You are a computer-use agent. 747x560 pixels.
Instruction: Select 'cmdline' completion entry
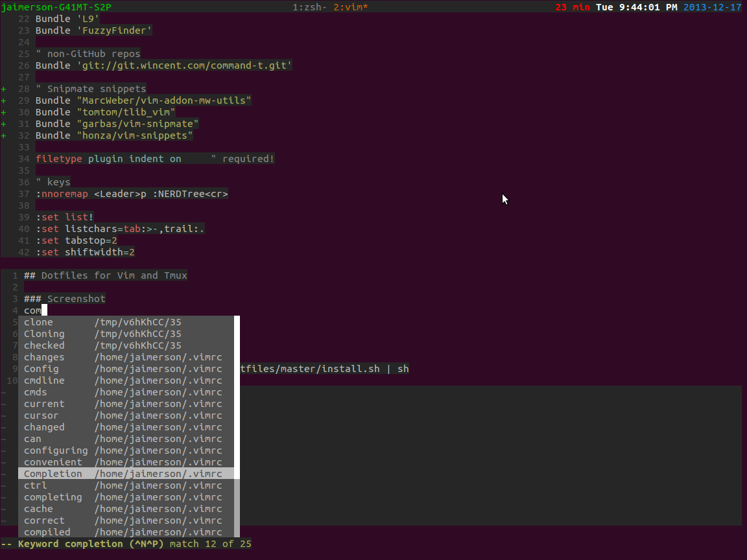126,380
